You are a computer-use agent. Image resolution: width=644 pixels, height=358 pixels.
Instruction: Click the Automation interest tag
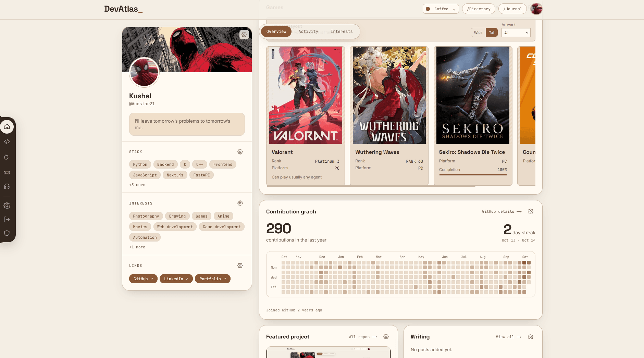click(x=145, y=237)
